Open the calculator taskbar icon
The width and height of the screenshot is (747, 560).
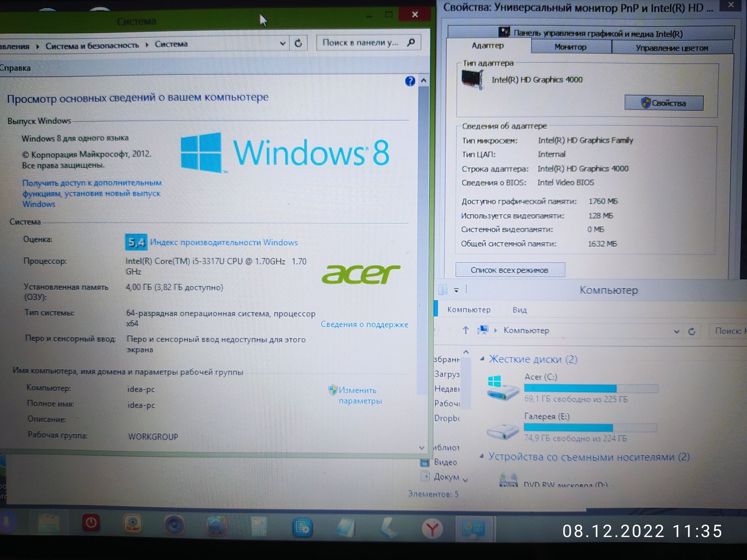click(x=259, y=526)
